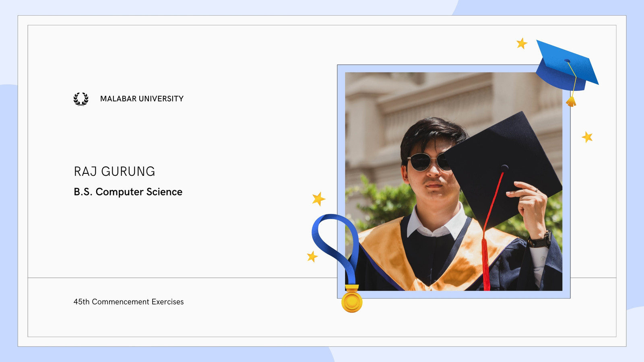Viewport: 644px width, 362px height.
Task: Click the "B.S. Computer Science" degree text
Action: (128, 192)
